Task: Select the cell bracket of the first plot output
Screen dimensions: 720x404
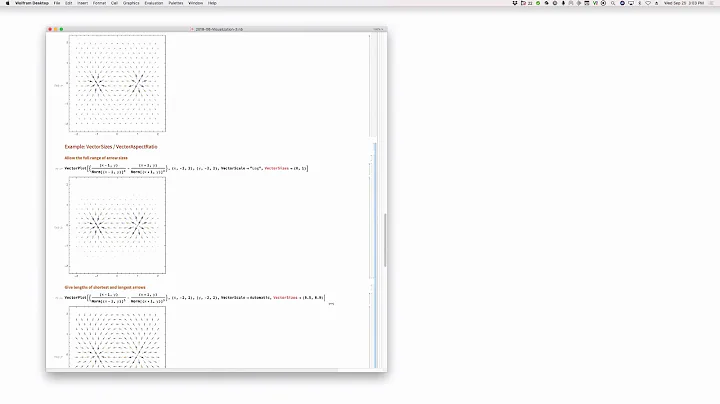Action: (x=370, y=85)
